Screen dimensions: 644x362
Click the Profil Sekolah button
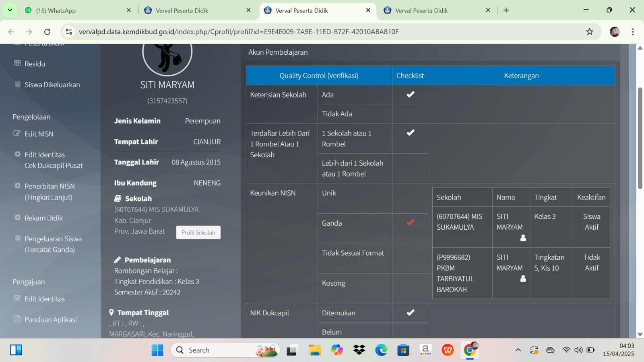point(198,232)
